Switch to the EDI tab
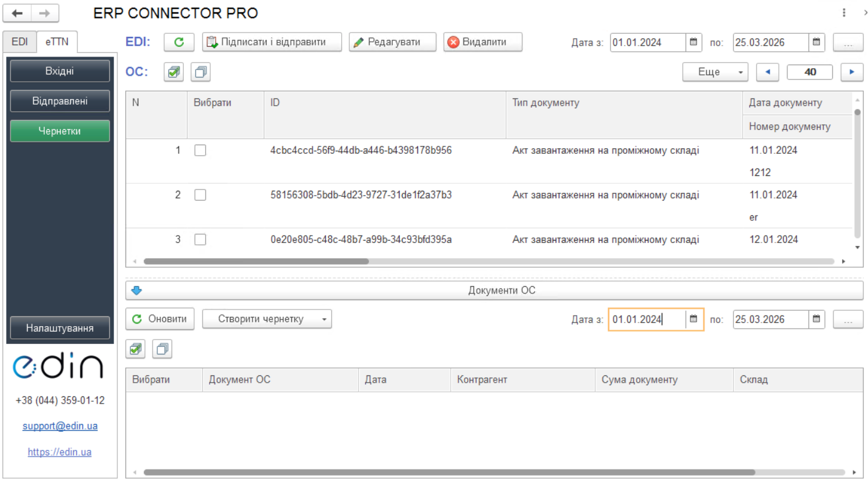This screenshot has height=483, width=868. pos(20,42)
